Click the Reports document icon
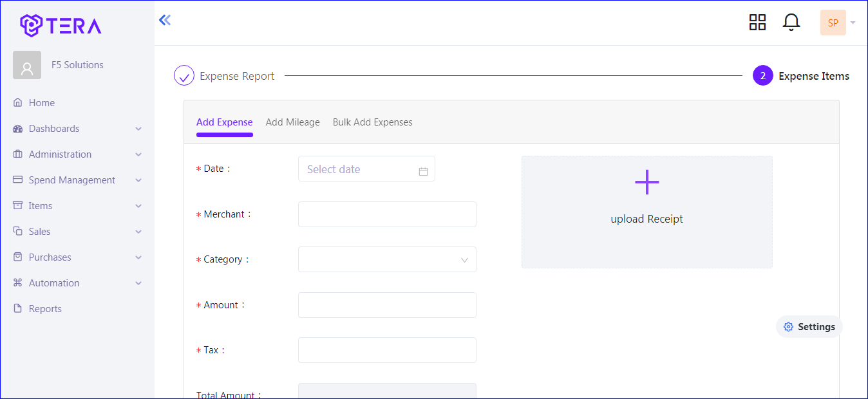Viewport: 868px width, 399px height. point(17,309)
